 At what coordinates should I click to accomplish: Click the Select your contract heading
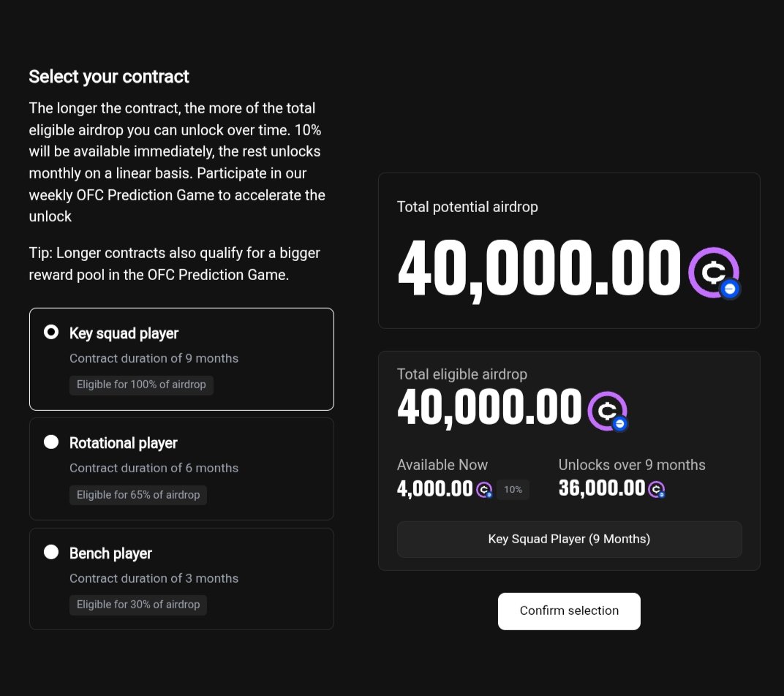pos(109,77)
